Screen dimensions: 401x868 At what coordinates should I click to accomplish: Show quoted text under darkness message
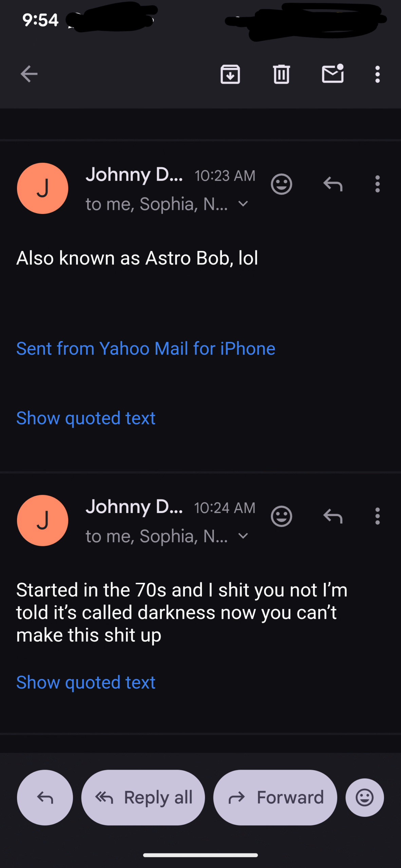pos(86,683)
